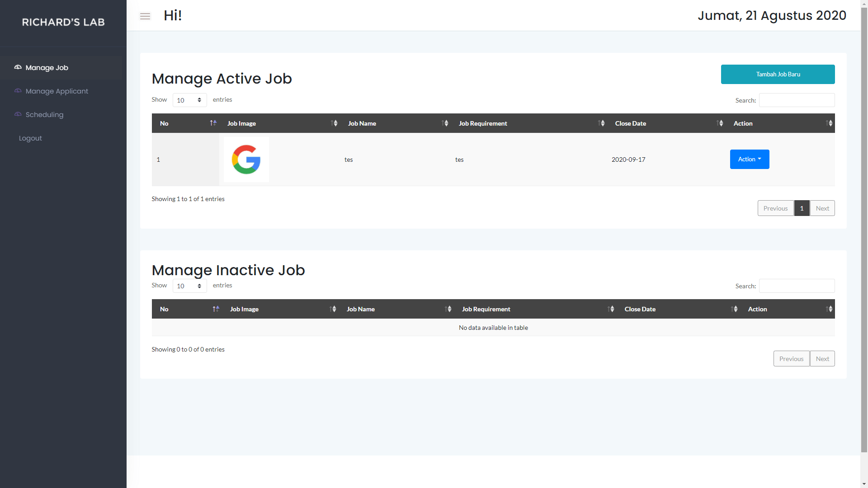
Task: Toggle sidebar with hamburger menu icon
Action: pos(145,16)
